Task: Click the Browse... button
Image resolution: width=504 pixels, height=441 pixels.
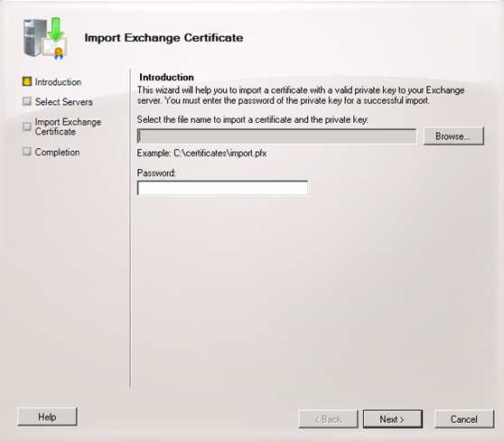Action: pos(453,136)
